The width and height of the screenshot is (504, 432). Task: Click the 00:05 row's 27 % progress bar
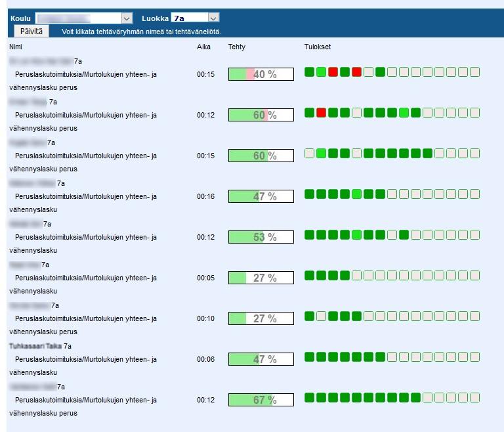pos(261,278)
